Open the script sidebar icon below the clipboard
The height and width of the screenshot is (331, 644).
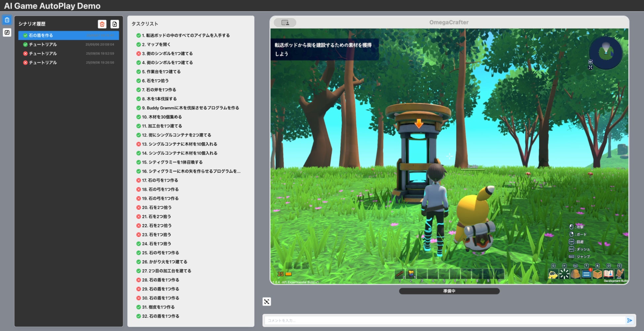pyautogui.click(x=7, y=32)
